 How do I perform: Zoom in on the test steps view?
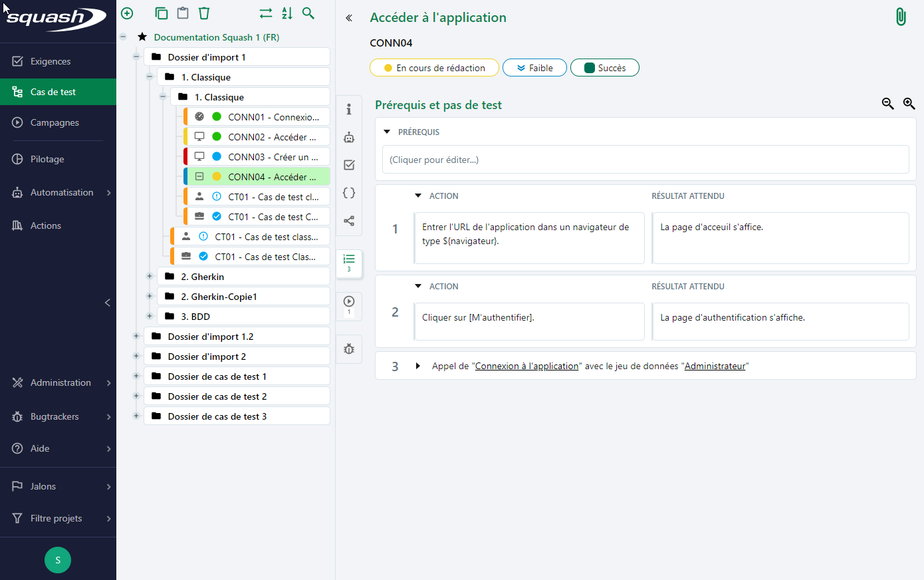[x=909, y=104]
